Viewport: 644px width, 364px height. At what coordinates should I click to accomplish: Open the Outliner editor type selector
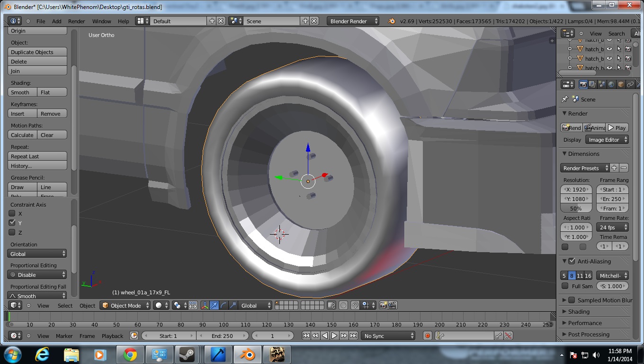click(x=567, y=33)
